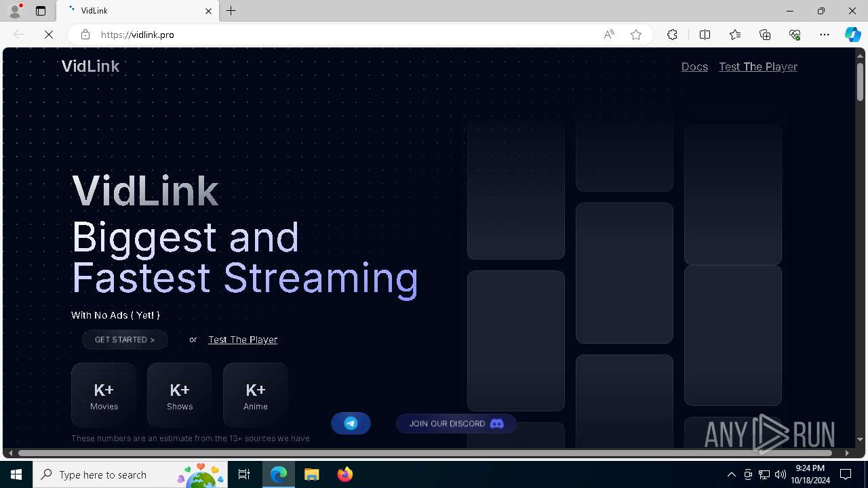
Task: View site information lock icon
Action: (85, 35)
